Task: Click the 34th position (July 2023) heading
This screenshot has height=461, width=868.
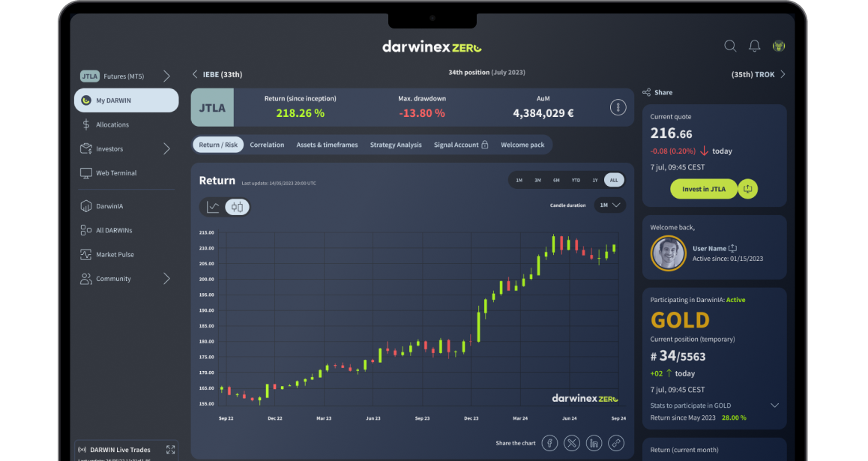Action: click(x=486, y=73)
